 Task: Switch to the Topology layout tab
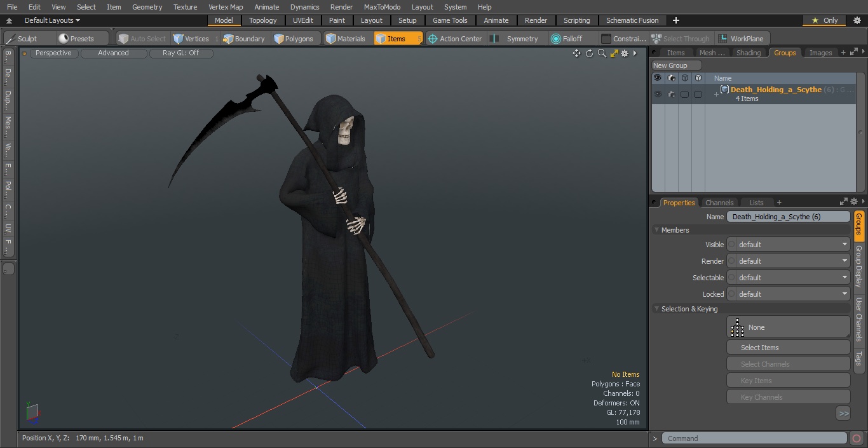point(263,20)
